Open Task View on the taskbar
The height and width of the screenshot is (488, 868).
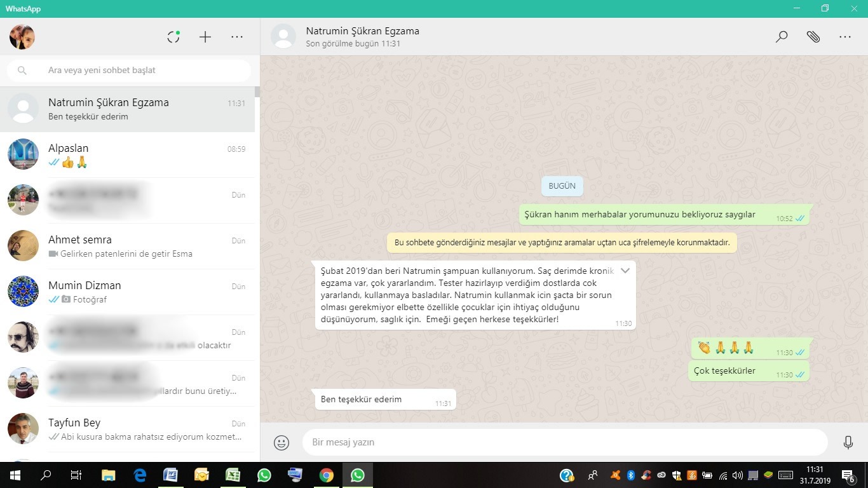pos(76,475)
